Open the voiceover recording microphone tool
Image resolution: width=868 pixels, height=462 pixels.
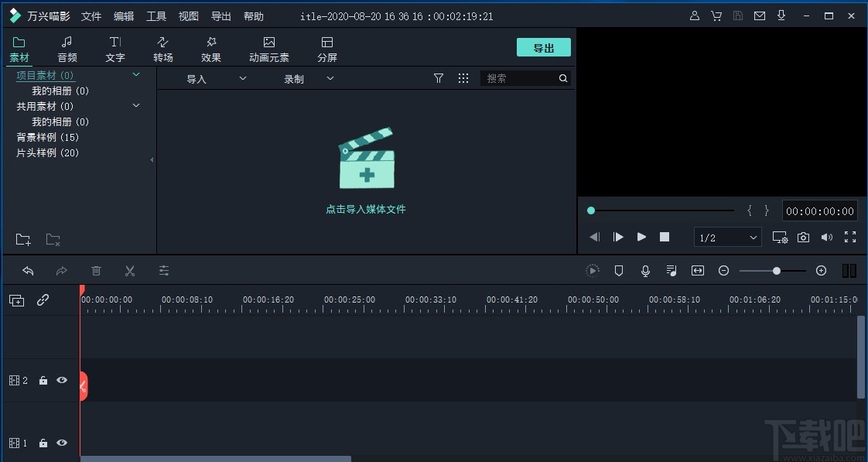(x=645, y=271)
